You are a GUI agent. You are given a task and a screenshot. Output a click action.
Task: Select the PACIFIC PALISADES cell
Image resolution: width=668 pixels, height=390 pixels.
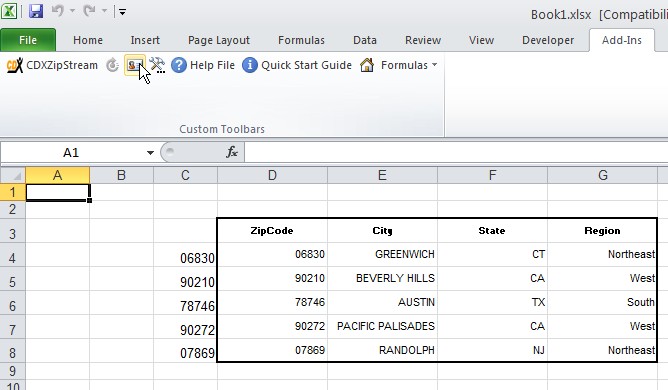382,327
